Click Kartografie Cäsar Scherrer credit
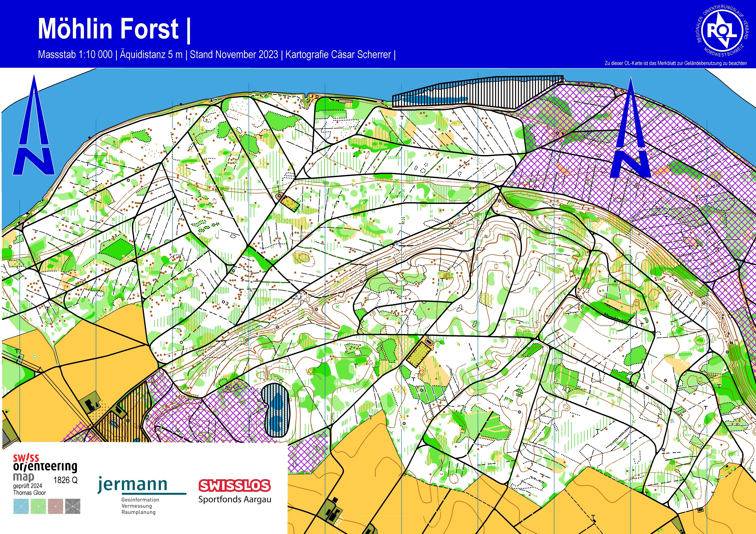The image size is (756, 534). click(338, 54)
